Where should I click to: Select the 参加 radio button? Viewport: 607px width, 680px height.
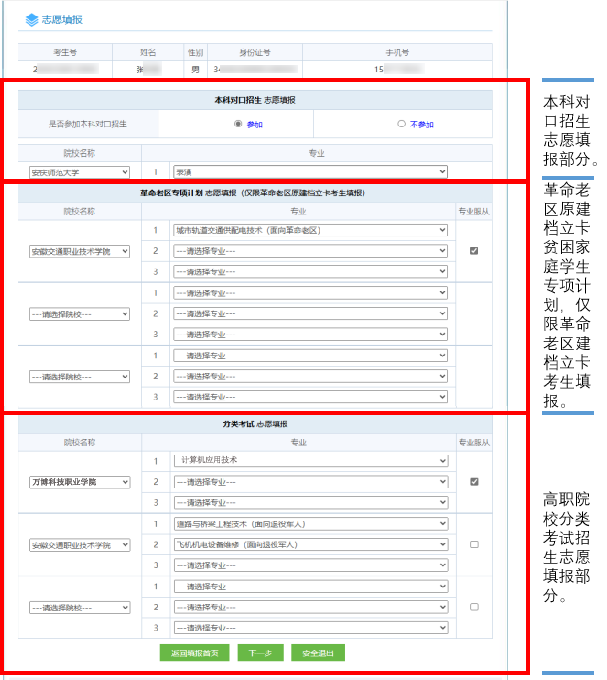tap(237, 125)
